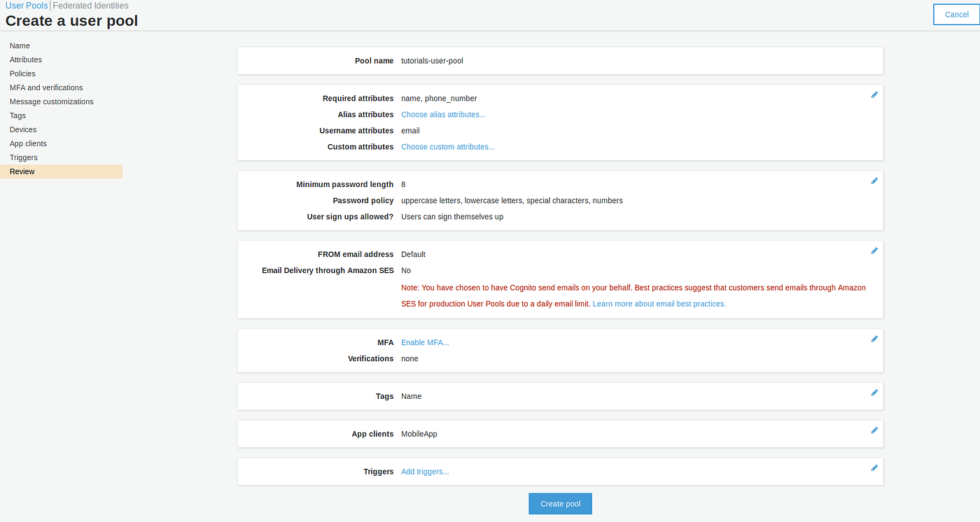The height and width of the screenshot is (522, 980).
Task: Click pencil icon for App clients section
Action: 874,430
